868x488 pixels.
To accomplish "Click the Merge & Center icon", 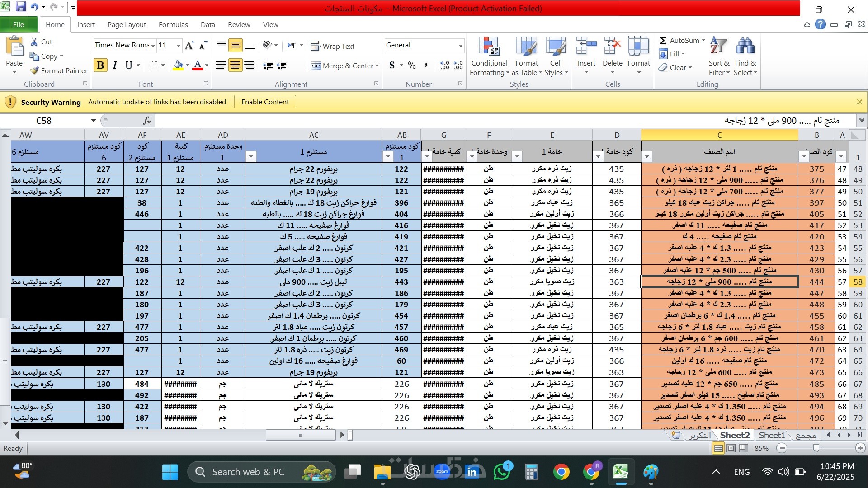I will point(316,66).
